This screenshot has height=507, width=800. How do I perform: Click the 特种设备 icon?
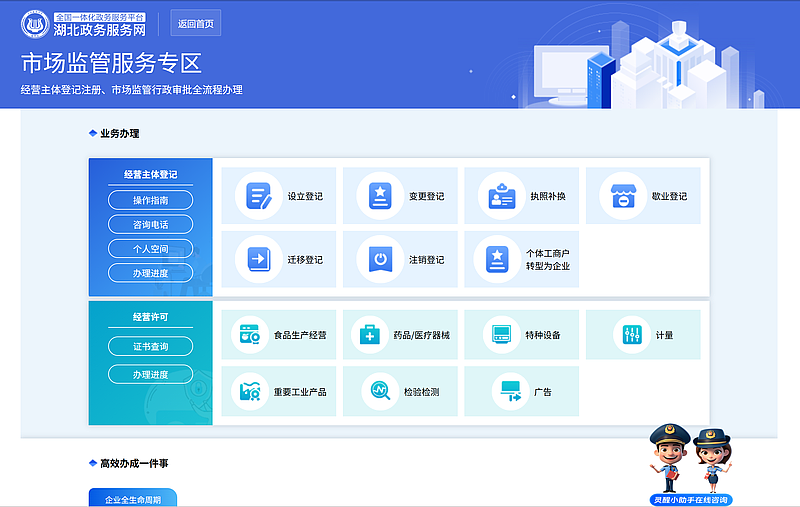point(502,335)
